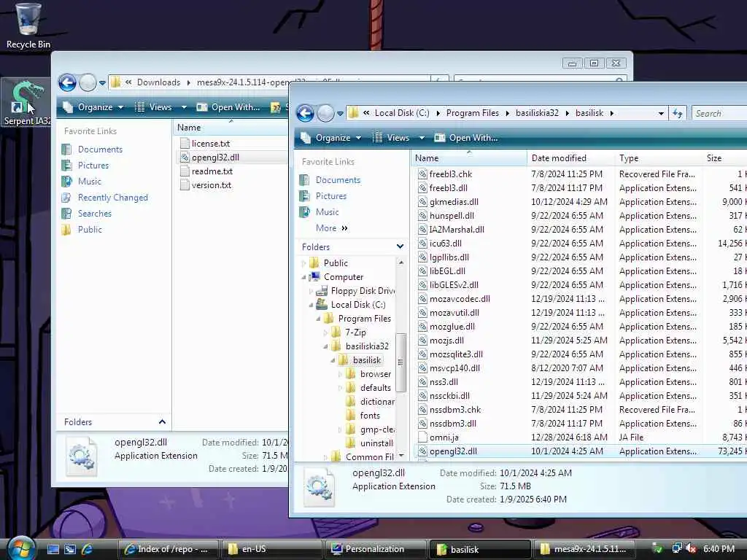
Task: Collapse the Program Files tree node
Action: (318, 319)
